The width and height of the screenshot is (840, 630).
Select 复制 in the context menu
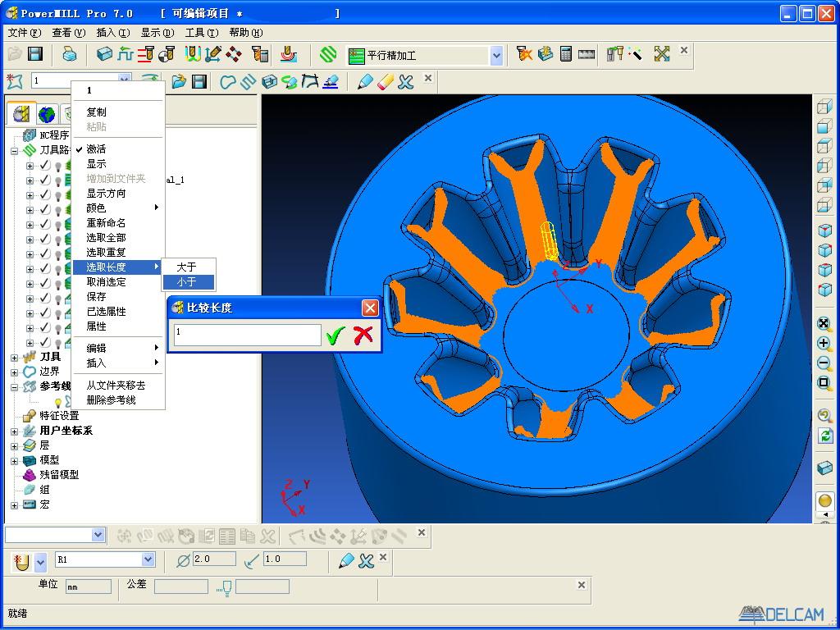click(x=118, y=112)
